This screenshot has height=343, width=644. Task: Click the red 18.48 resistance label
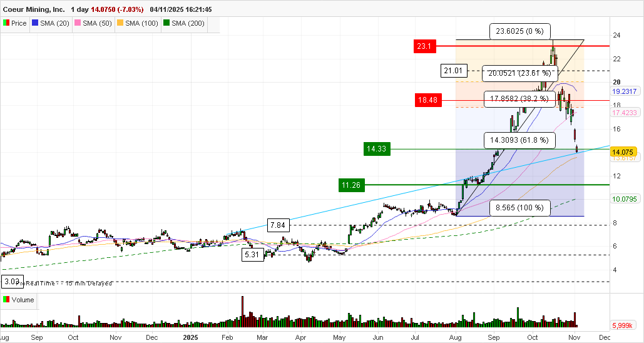(428, 100)
